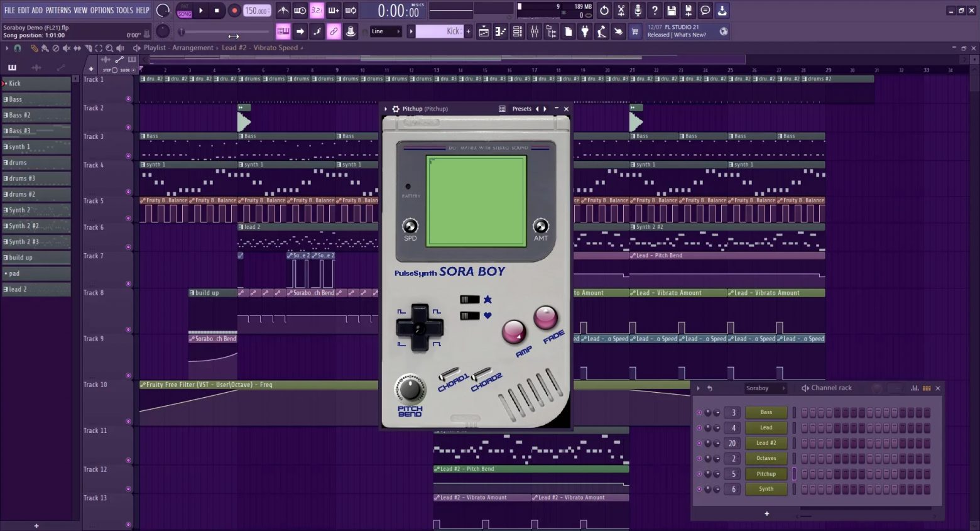Open the PATTERNS menu

click(58, 10)
